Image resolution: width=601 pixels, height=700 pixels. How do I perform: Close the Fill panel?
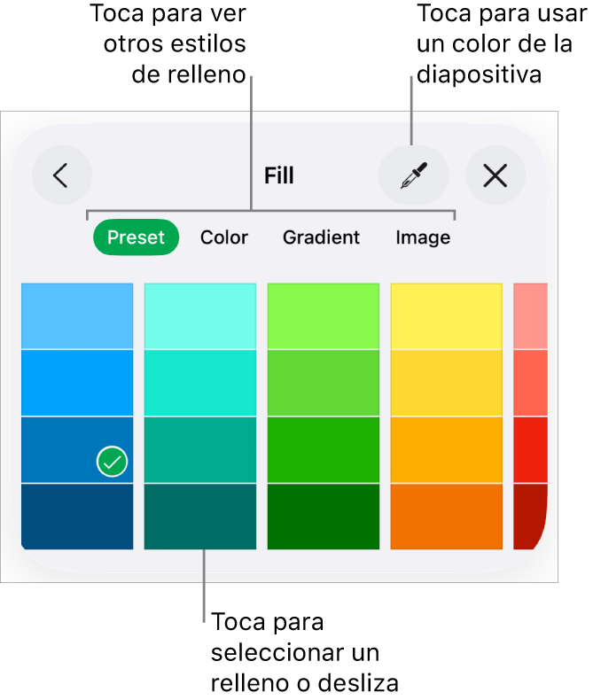495,175
